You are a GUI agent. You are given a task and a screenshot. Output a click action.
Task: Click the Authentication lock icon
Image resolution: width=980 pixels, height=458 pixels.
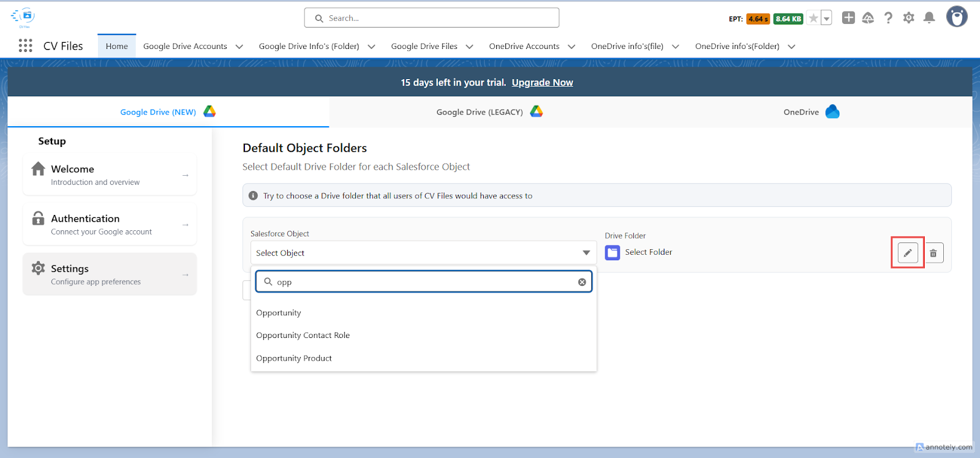coord(38,218)
